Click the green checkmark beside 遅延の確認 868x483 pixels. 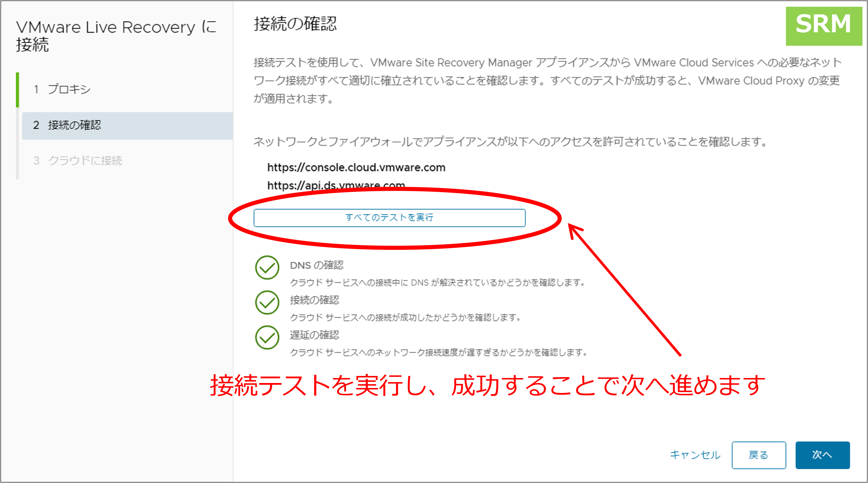pyautogui.click(x=267, y=337)
